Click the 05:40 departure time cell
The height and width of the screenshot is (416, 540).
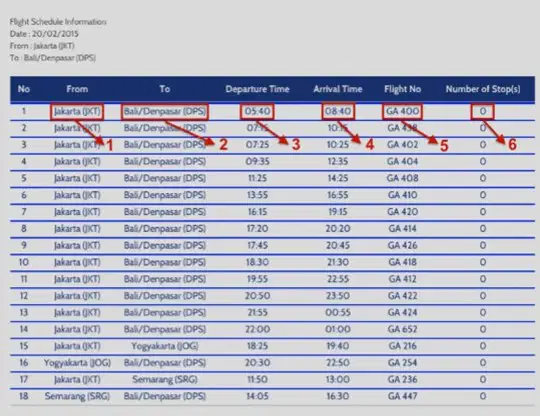(257, 111)
